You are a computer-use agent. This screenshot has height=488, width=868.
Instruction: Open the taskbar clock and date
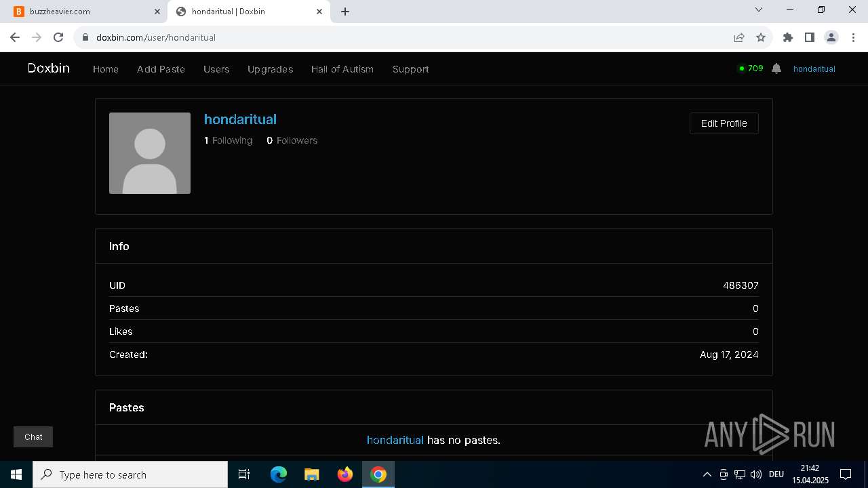(x=810, y=474)
